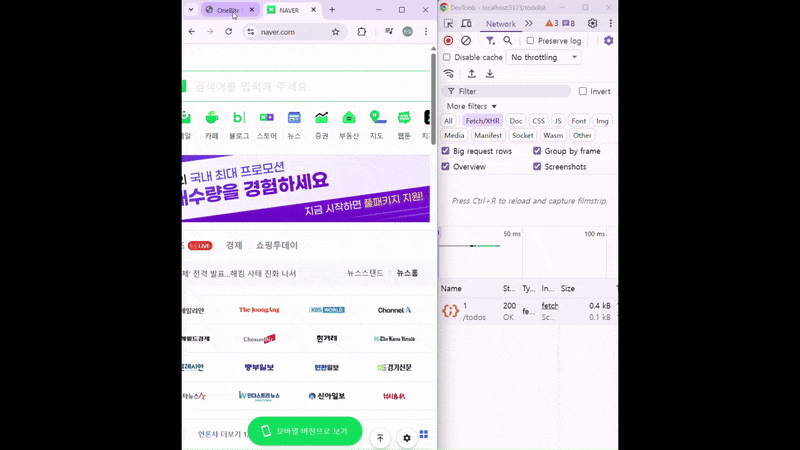Viewport: 800px width, 450px height.
Task: Open the tab search dropdown arrow in Chrome
Action: pos(191,10)
